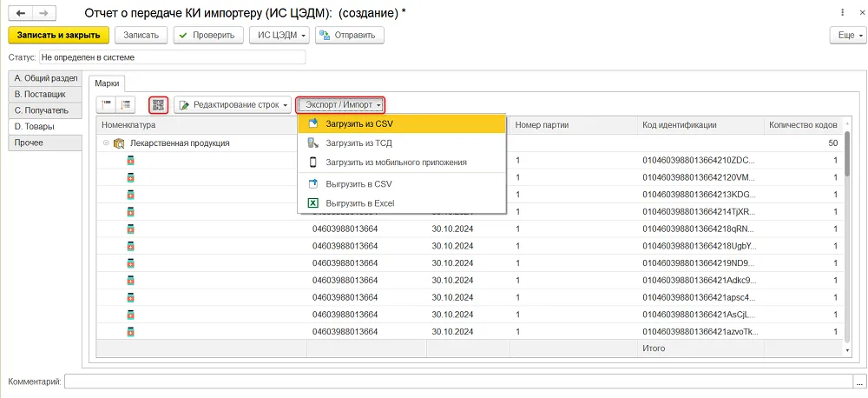Select code 0104603988013664210ZDC
Viewport: 868px width, 398px height.
coord(700,160)
